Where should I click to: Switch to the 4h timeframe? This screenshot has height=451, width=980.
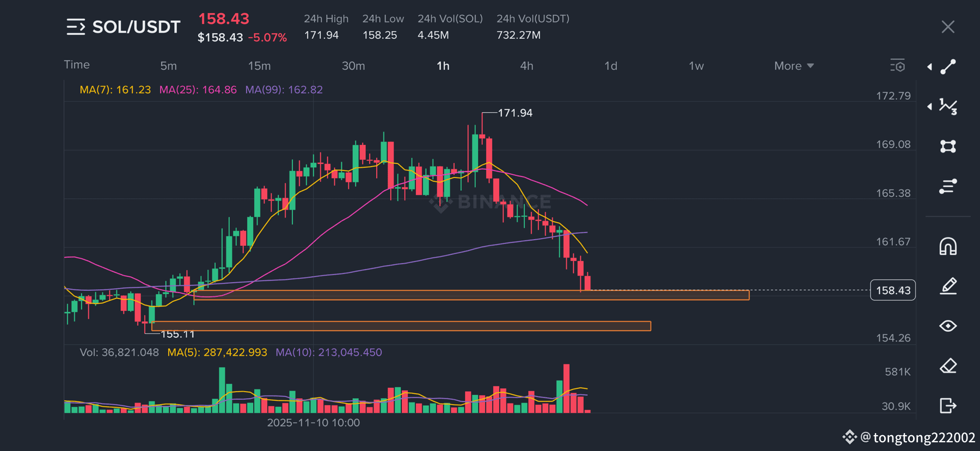click(x=526, y=66)
